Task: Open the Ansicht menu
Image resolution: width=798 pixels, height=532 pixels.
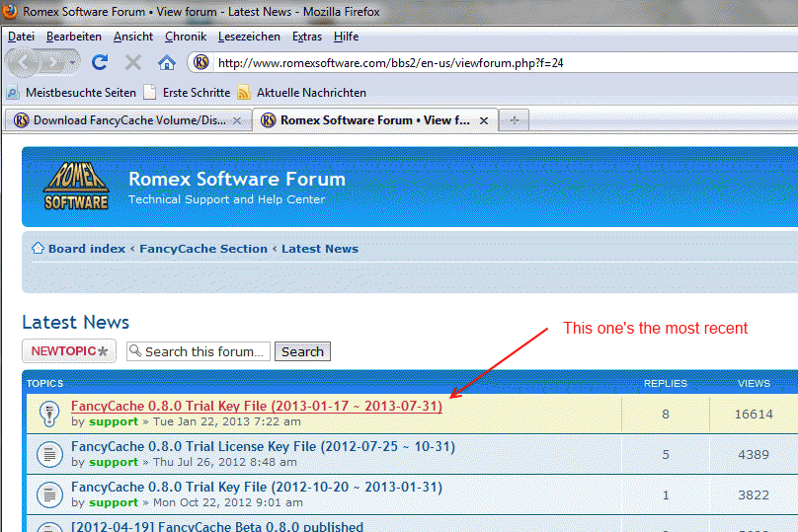Action: (x=133, y=37)
